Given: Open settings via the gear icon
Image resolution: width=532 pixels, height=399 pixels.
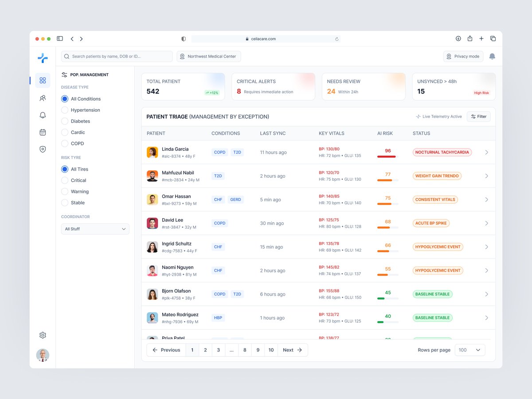Looking at the screenshot, I should click(43, 335).
